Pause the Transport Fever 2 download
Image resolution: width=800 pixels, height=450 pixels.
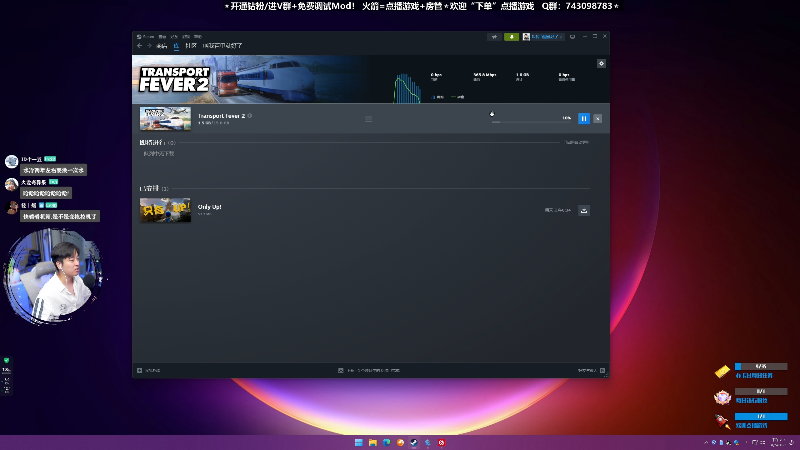coord(584,118)
